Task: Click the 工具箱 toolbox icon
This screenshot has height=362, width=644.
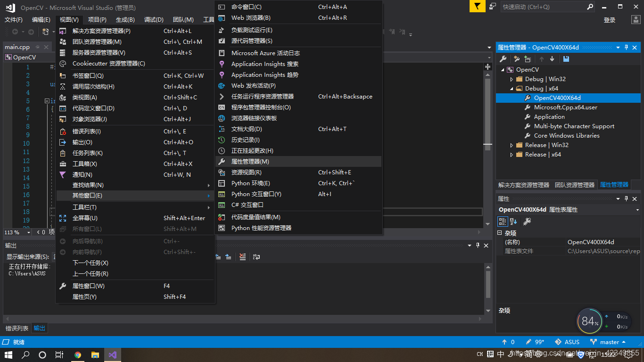Action: click(63, 164)
